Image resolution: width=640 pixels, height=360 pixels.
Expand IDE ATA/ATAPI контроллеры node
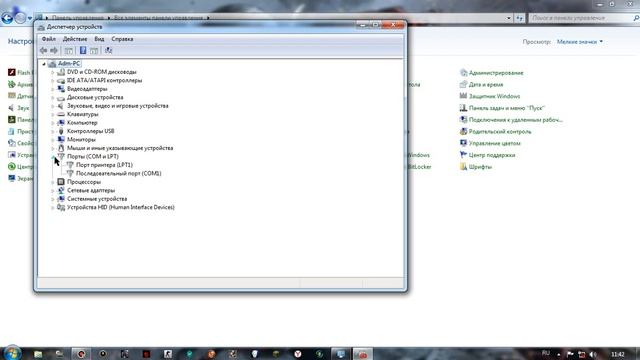point(52,80)
